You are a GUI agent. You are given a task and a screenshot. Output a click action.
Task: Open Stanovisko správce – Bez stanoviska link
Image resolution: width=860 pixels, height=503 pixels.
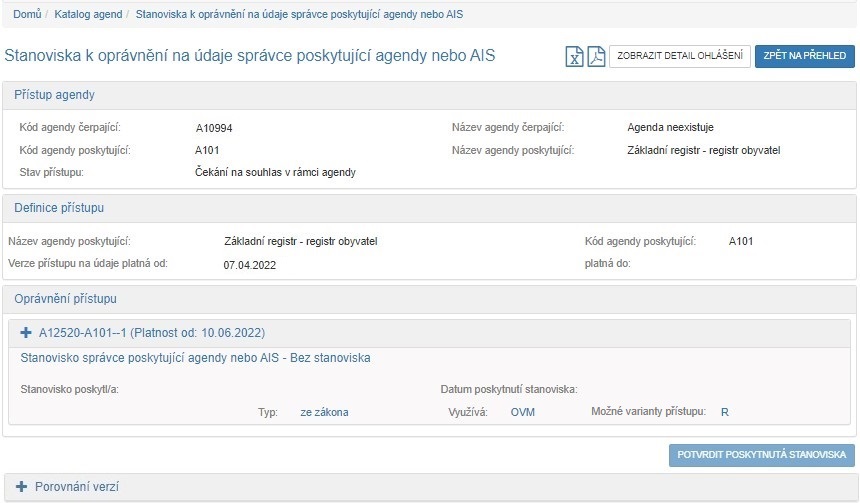[x=189, y=357]
